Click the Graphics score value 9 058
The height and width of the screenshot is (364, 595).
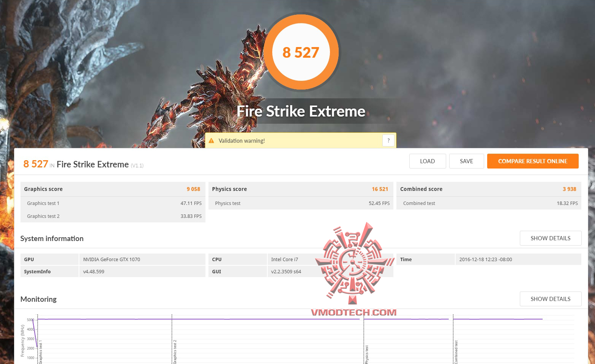pyautogui.click(x=193, y=189)
